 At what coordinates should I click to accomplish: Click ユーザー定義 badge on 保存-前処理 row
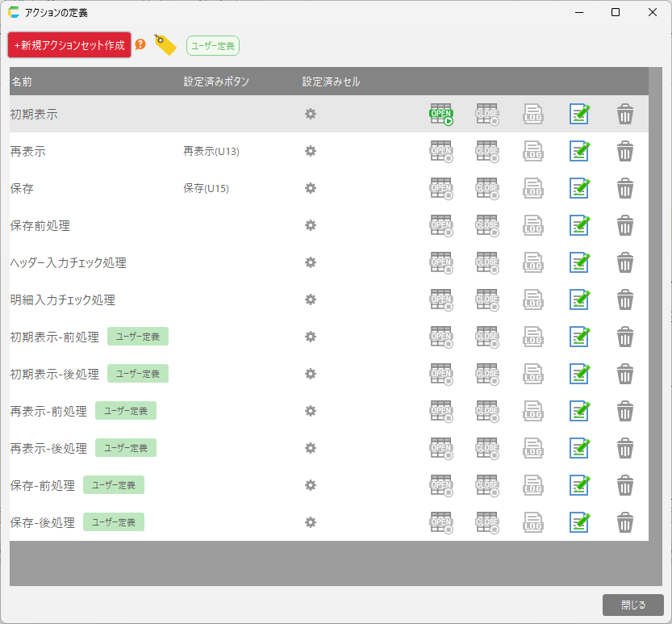[114, 485]
